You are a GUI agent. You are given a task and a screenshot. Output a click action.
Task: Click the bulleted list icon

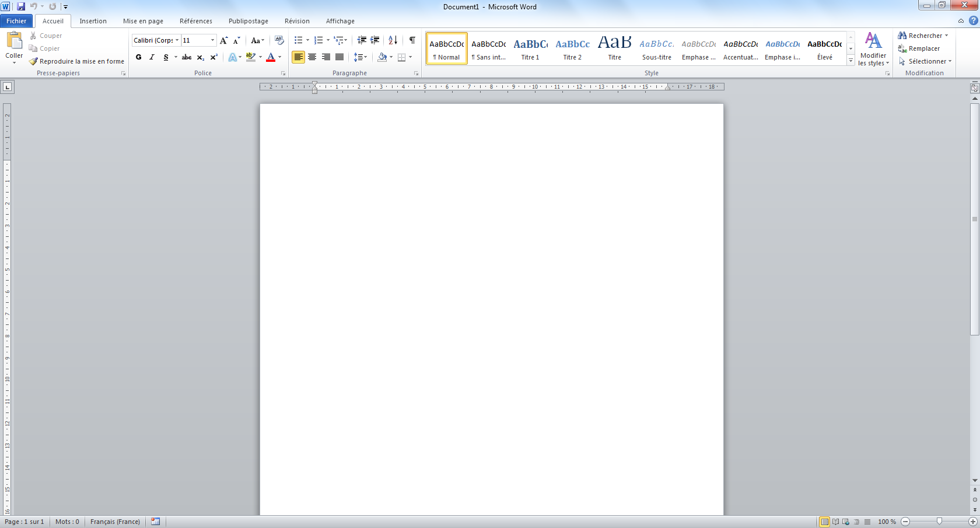pos(298,40)
